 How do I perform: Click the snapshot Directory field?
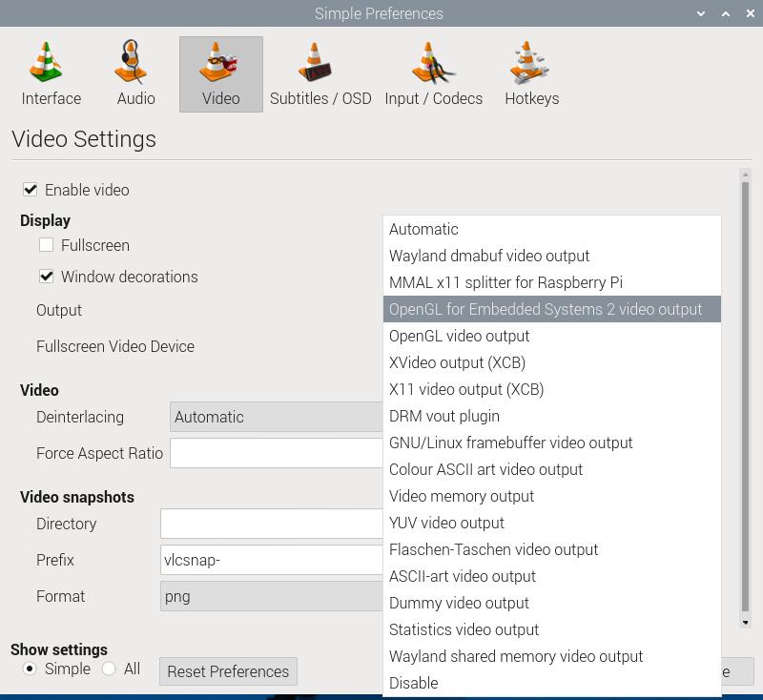[272, 524]
